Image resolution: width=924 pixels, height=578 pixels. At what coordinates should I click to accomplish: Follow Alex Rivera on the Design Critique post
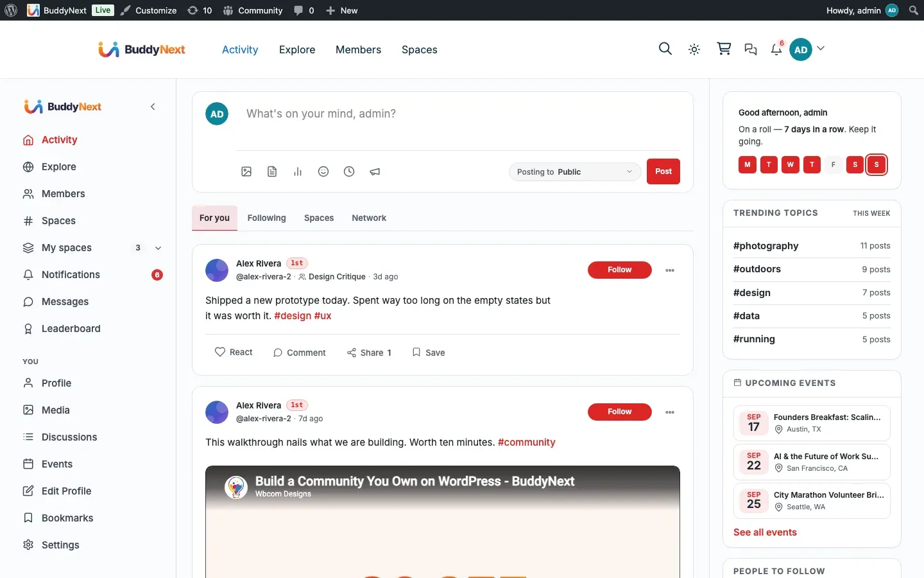(620, 270)
